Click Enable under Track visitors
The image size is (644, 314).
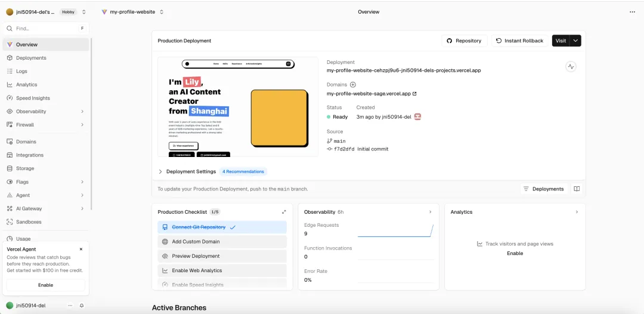pyautogui.click(x=515, y=253)
